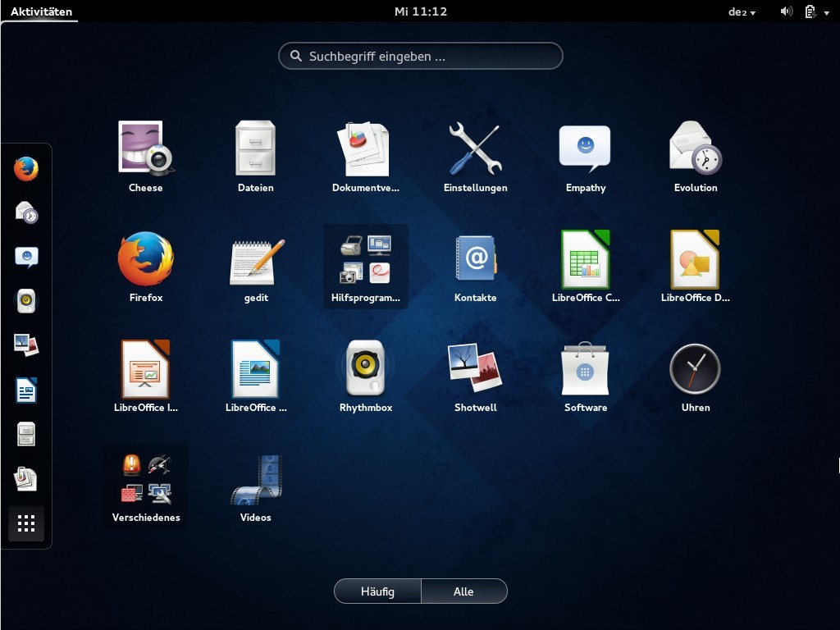Screen dimensions: 840x630
Task: Switch to the Alle view
Action: pos(464,591)
